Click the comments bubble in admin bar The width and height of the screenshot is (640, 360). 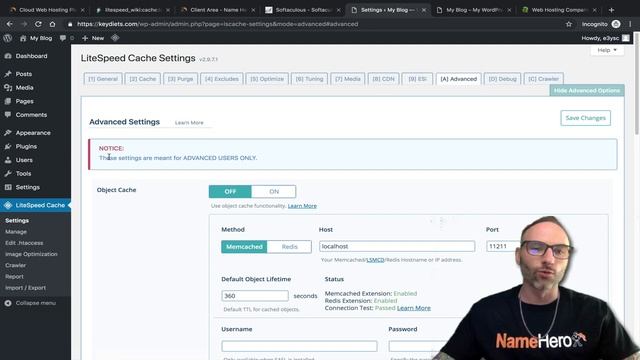coord(63,38)
